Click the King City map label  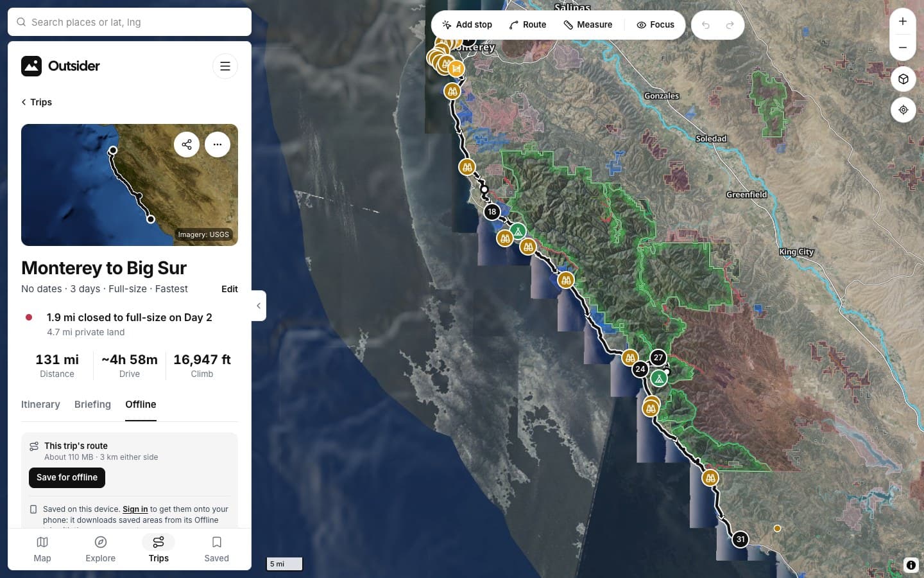click(x=796, y=252)
